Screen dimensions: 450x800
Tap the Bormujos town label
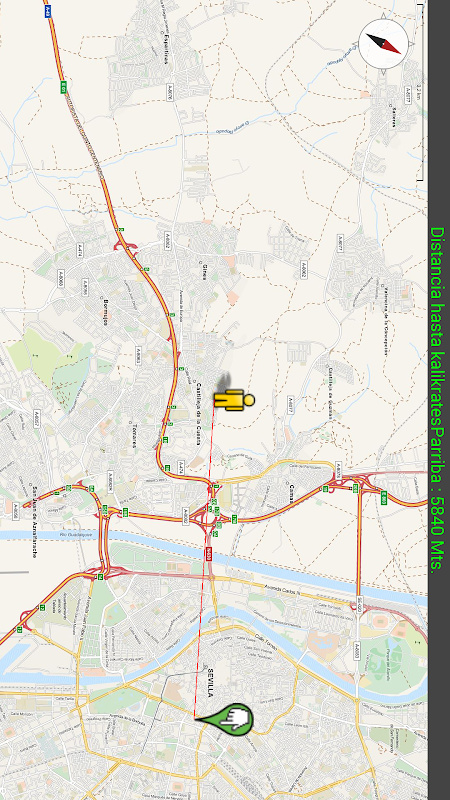[106, 310]
